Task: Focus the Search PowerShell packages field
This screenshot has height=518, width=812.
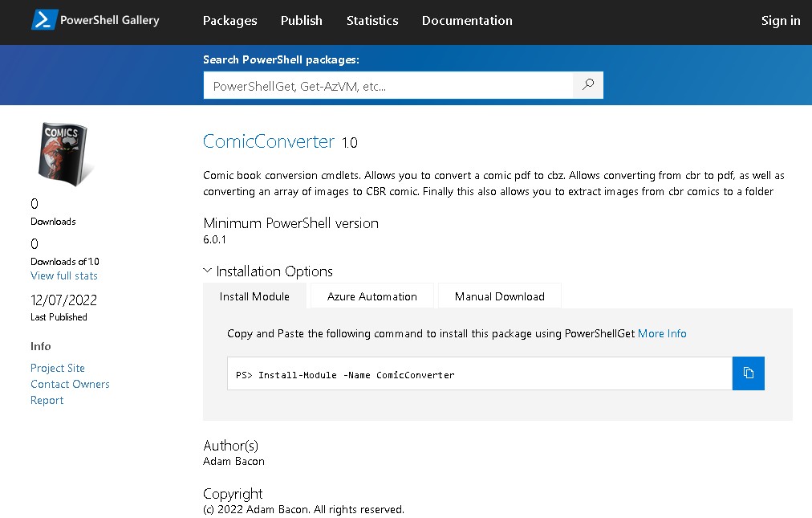Action: pyautogui.click(x=388, y=85)
